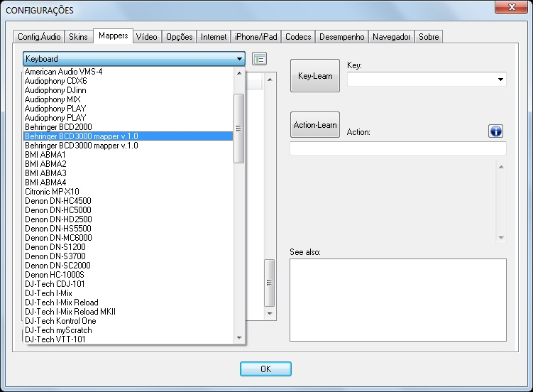Viewport: 533px width, 392px height.
Task: Select Behringer BCD2000 entry
Action: [128, 127]
